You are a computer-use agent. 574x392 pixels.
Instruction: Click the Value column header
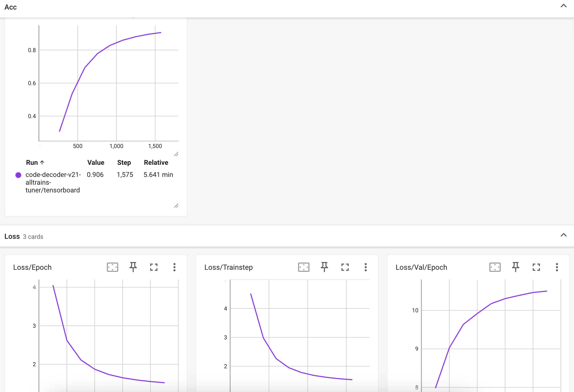(x=96, y=162)
